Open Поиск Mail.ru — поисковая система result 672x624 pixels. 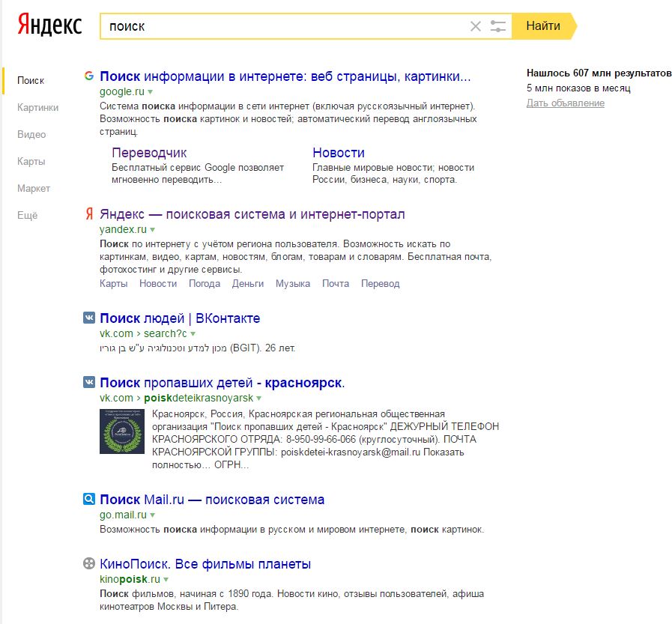point(212,500)
